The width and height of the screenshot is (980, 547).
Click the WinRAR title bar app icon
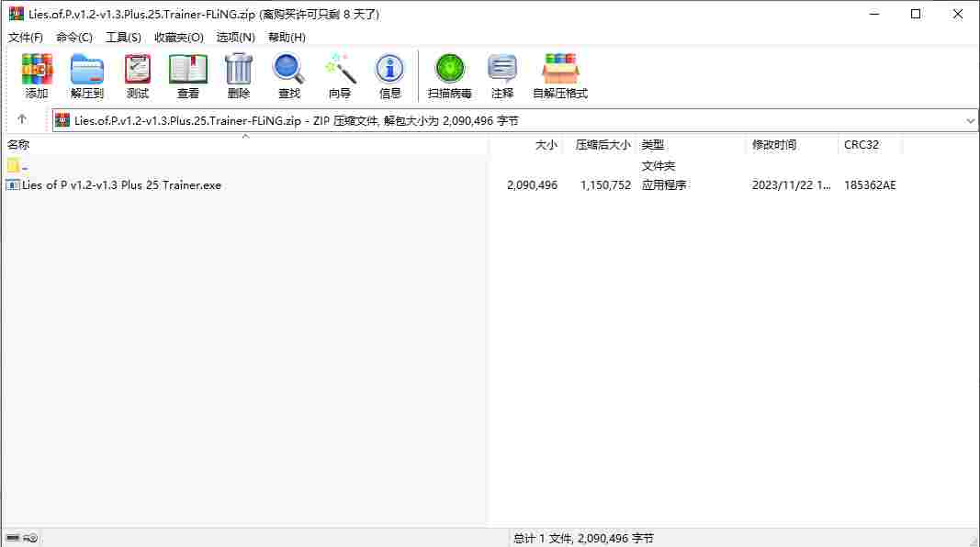[16, 14]
